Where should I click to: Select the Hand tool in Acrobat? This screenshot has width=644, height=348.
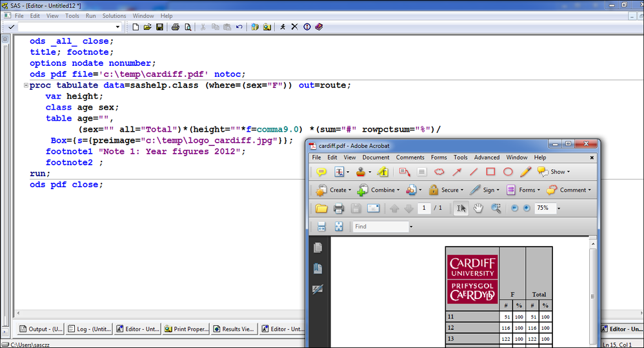point(478,208)
